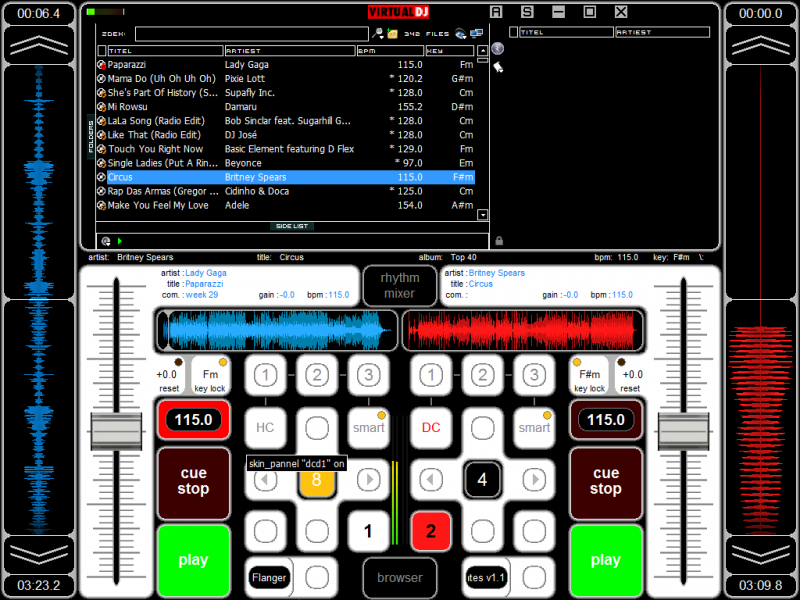Image resolution: width=800 pixels, height=600 pixels.
Task: Open the Flanger effect selector
Action: [x=269, y=578]
